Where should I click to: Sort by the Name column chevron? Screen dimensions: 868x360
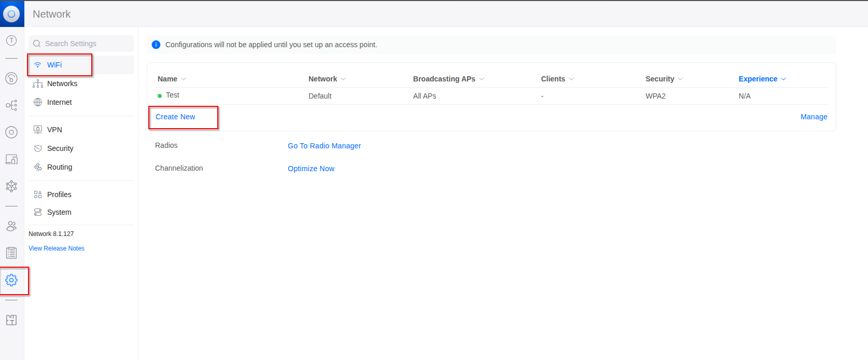point(184,79)
